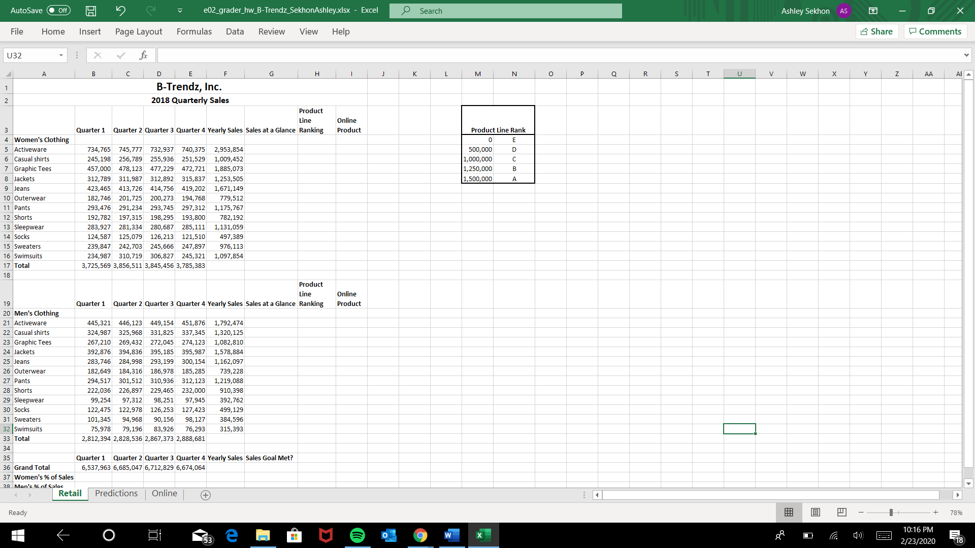Viewport: 975px width, 548px height.
Task: Click the Select All corner triangle
Action: point(7,74)
